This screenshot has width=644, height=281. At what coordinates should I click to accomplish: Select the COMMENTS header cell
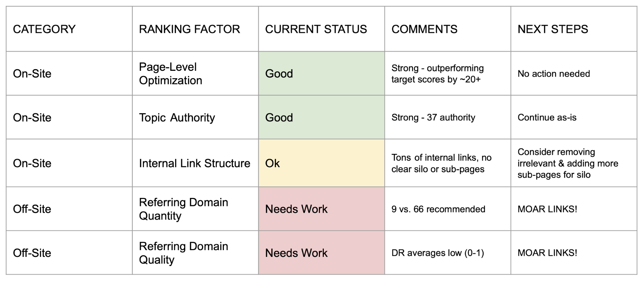424,29
